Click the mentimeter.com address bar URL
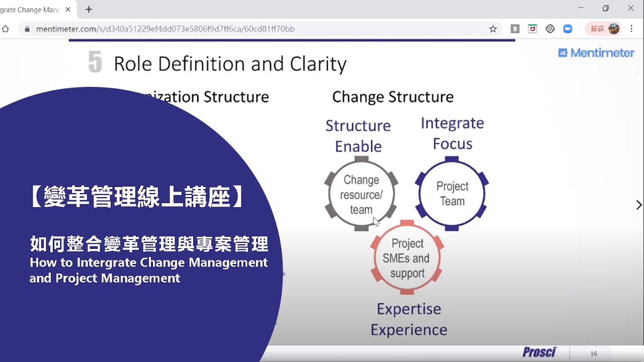This screenshot has width=644, height=362. (166, 29)
